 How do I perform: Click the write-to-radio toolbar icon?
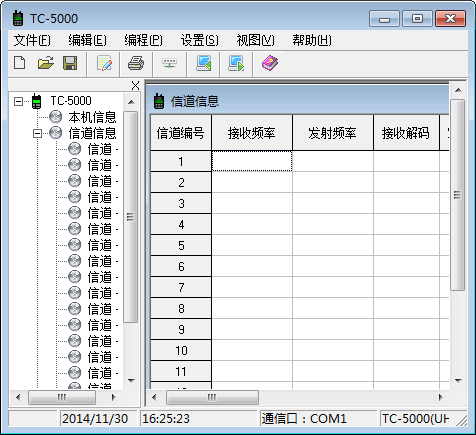click(236, 63)
